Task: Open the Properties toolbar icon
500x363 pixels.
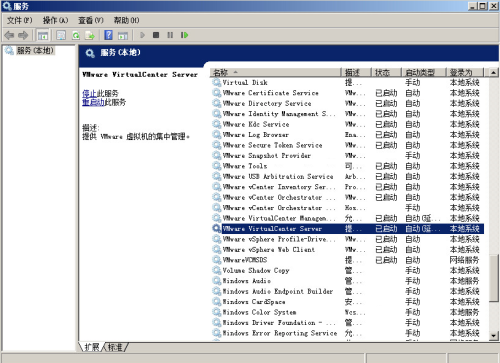Action: pos(61,35)
